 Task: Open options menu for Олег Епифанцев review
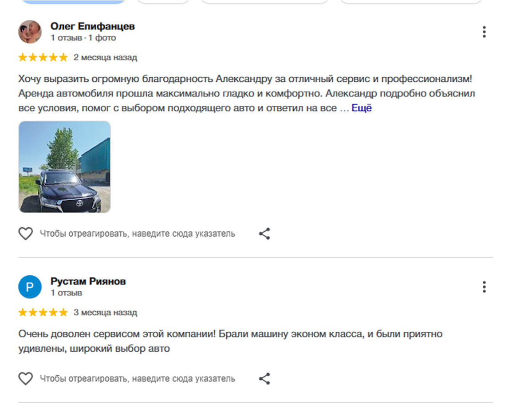tap(484, 32)
